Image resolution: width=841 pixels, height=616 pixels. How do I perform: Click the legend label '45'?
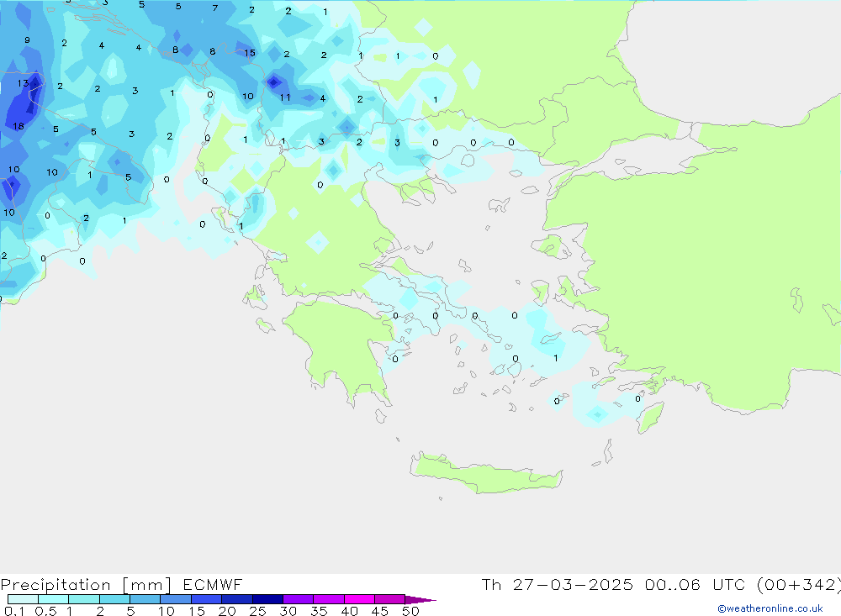[x=380, y=611]
